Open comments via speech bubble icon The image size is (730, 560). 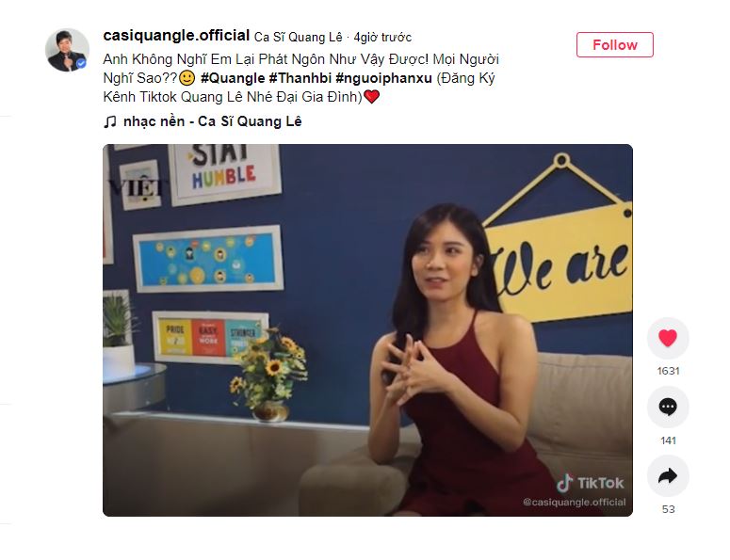(x=668, y=407)
